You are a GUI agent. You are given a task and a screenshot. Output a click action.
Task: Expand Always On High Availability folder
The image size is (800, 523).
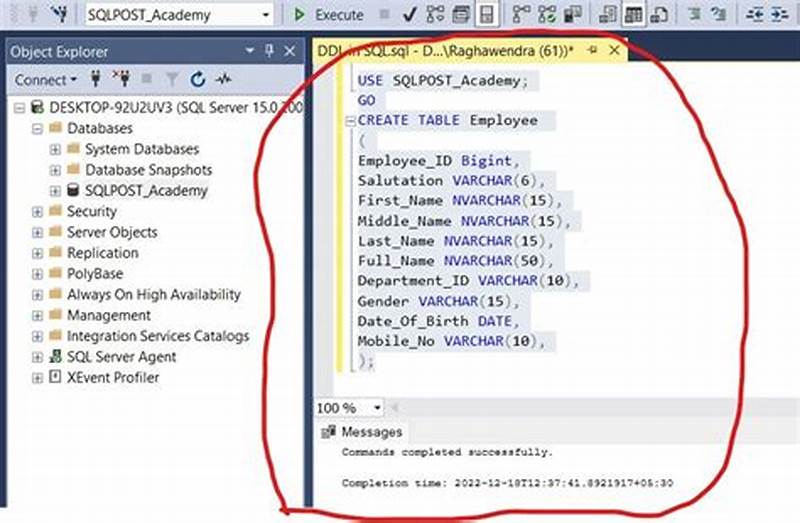(37, 295)
